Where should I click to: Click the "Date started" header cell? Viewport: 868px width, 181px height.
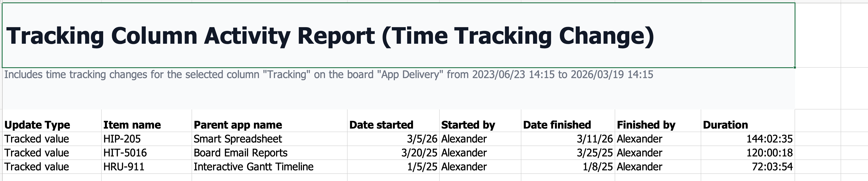click(381, 125)
